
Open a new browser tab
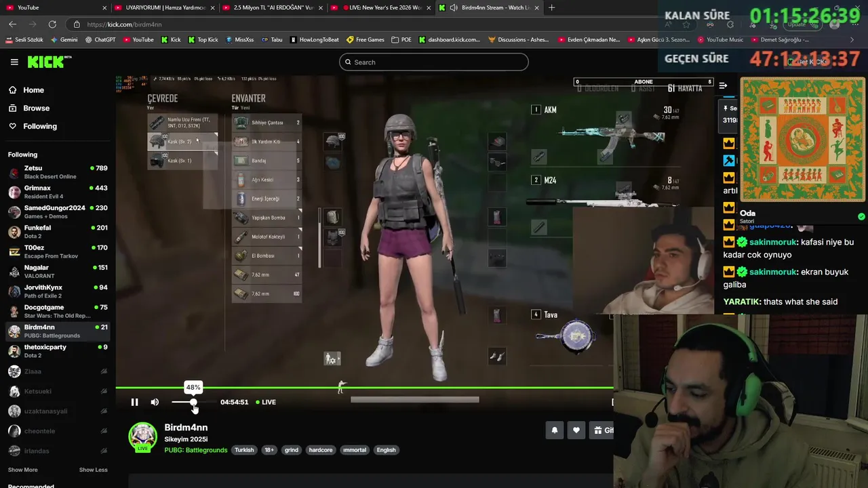click(x=551, y=7)
